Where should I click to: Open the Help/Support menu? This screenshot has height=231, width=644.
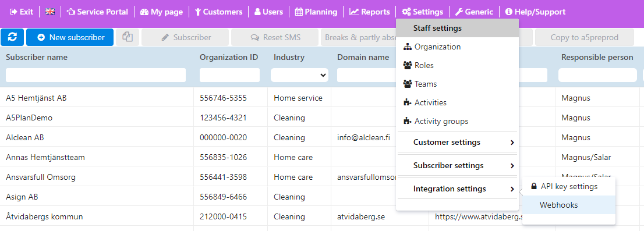click(x=535, y=12)
